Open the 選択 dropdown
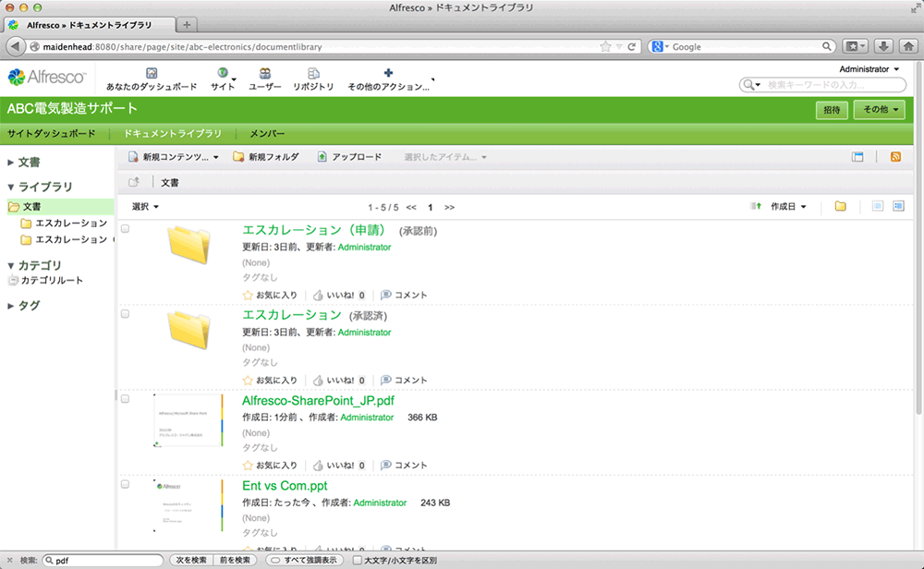Viewport: 924px width, 569px height. point(145,207)
